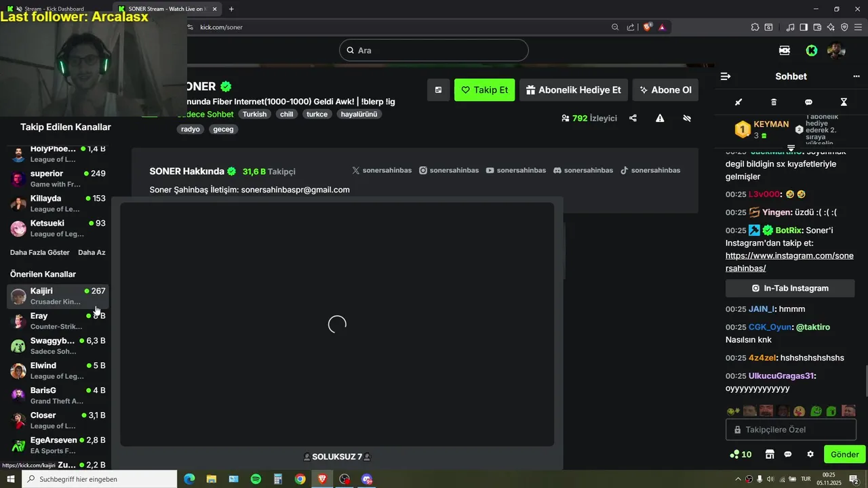The width and height of the screenshot is (868, 488).
Task: Click the clip/list icon left of Takip Et
Action: click(x=438, y=90)
